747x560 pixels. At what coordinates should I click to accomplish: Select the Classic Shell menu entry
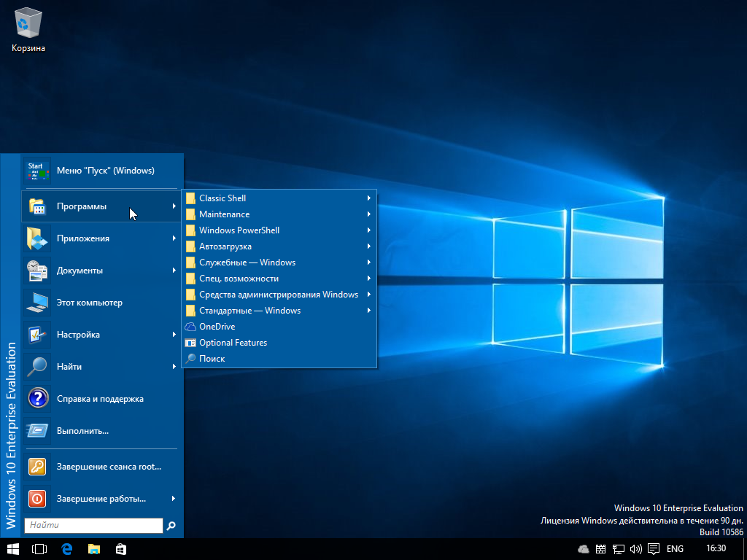tap(279, 198)
